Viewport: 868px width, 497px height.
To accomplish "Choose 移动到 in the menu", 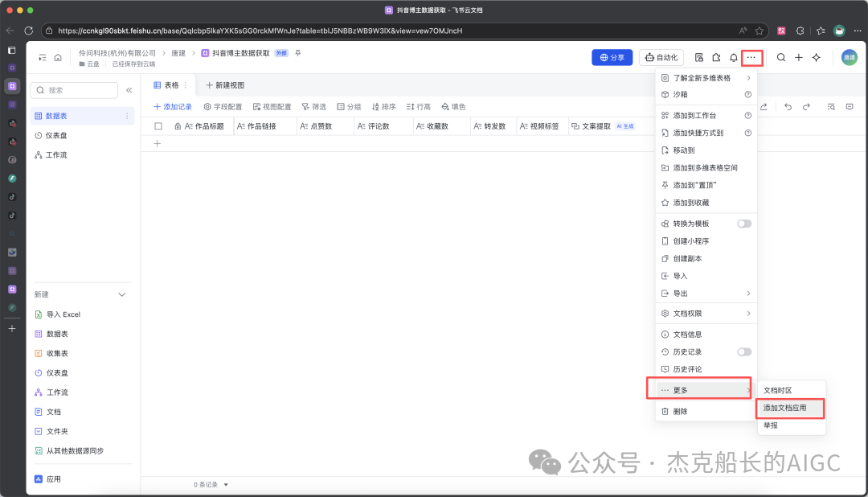I will point(706,150).
